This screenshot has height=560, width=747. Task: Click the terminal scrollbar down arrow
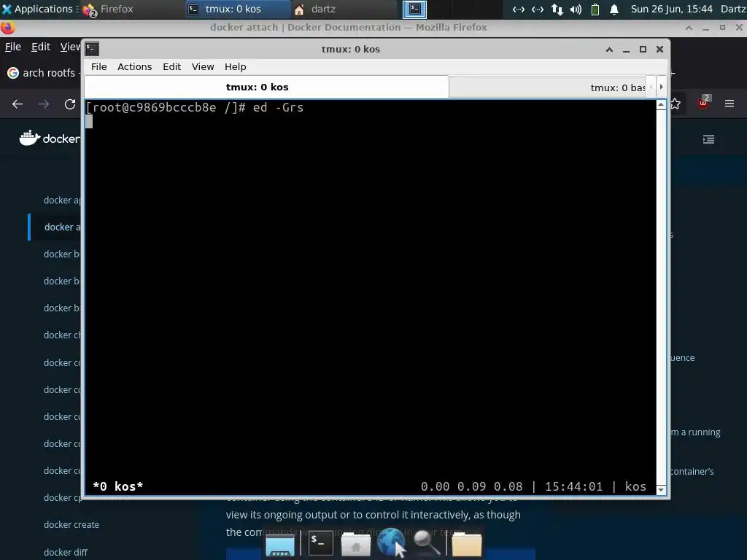(x=661, y=489)
